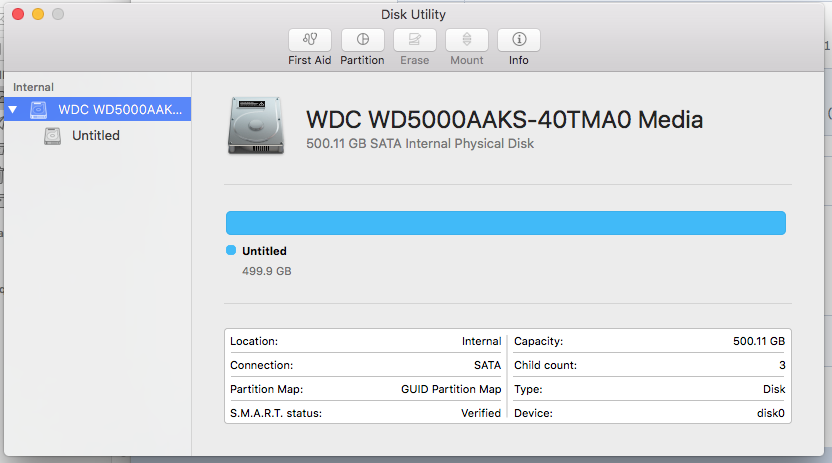The width and height of the screenshot is (832, 463).
Task: Click the S.M.A.R.T. status Verified value
Action: click(x=481, y=413)
